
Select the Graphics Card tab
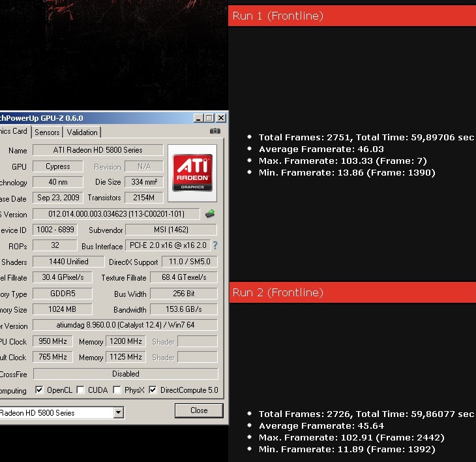click(13, 131)
